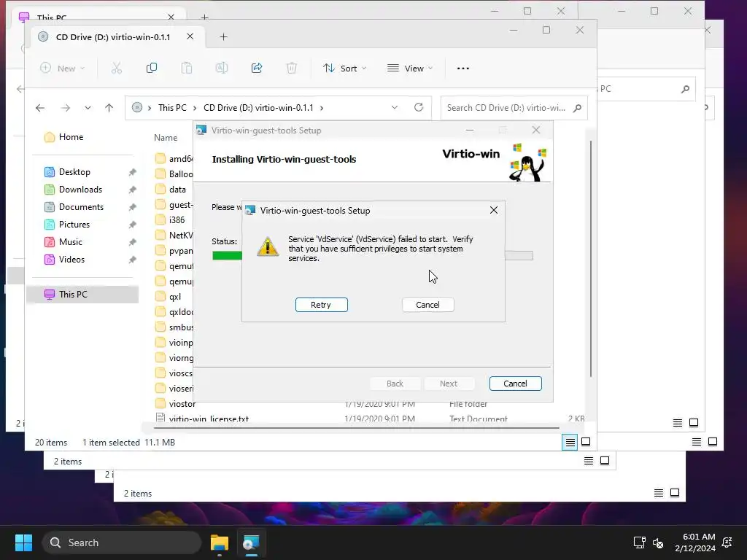Select CD Drive (D:) breadcrumb segment

point(258,108)
